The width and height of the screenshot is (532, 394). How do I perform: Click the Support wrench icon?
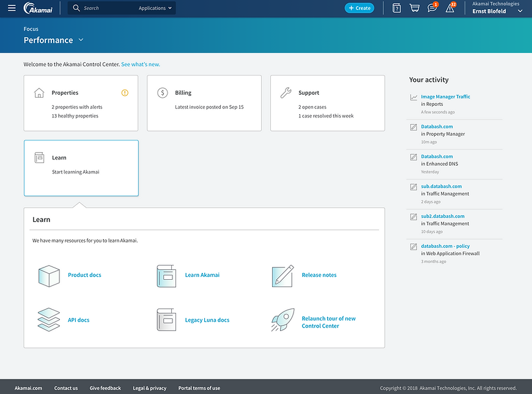pyautogui.click(x=286, y=93)
